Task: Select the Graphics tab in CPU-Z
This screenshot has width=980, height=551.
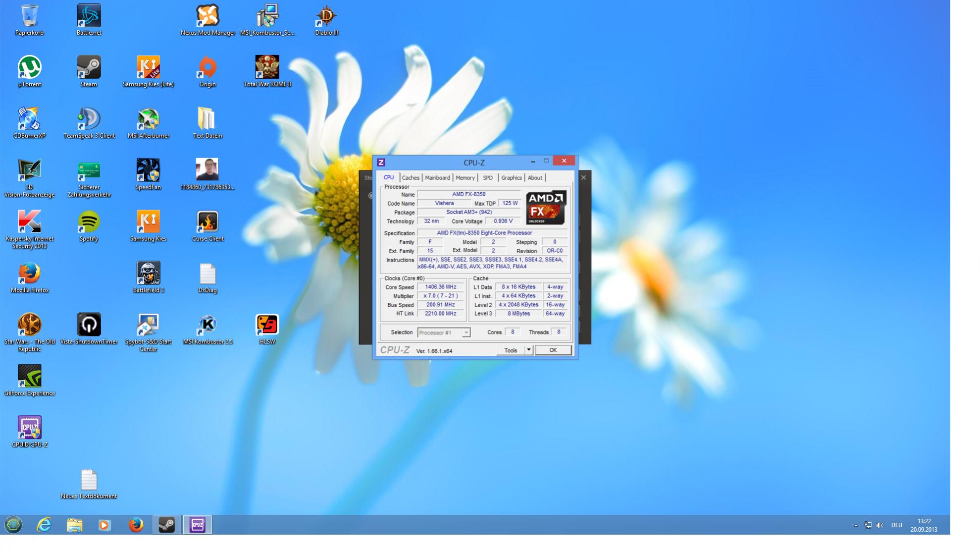Action: 511,178
